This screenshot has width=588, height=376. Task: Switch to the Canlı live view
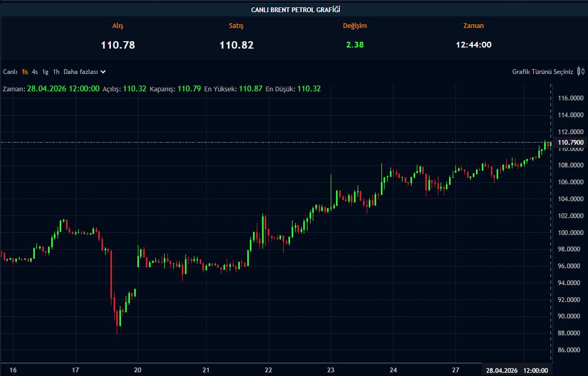10,71
